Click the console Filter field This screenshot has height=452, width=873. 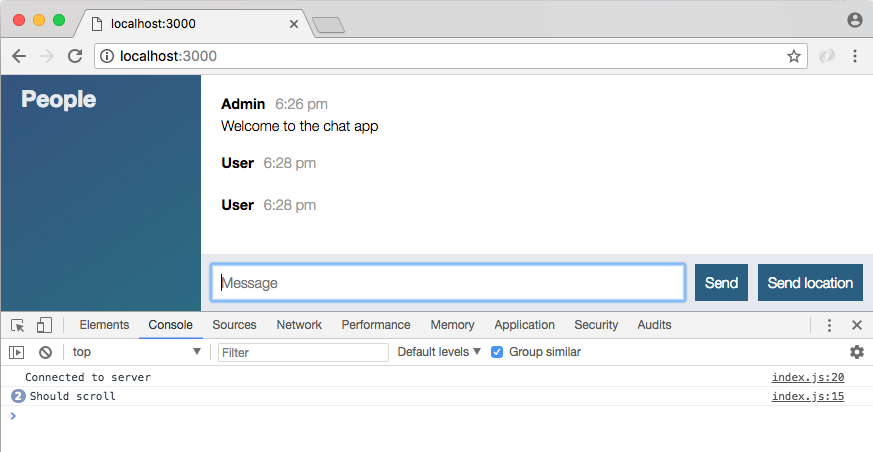coord(303,352)
